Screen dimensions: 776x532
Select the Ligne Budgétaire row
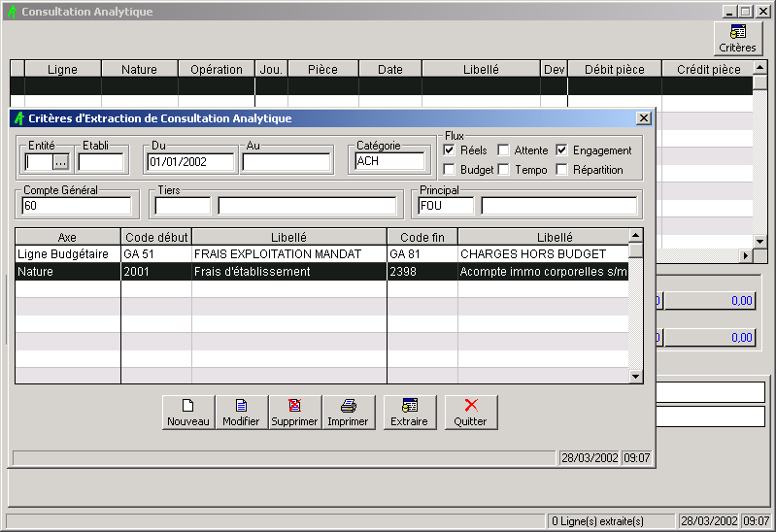[x=321, y=254]
